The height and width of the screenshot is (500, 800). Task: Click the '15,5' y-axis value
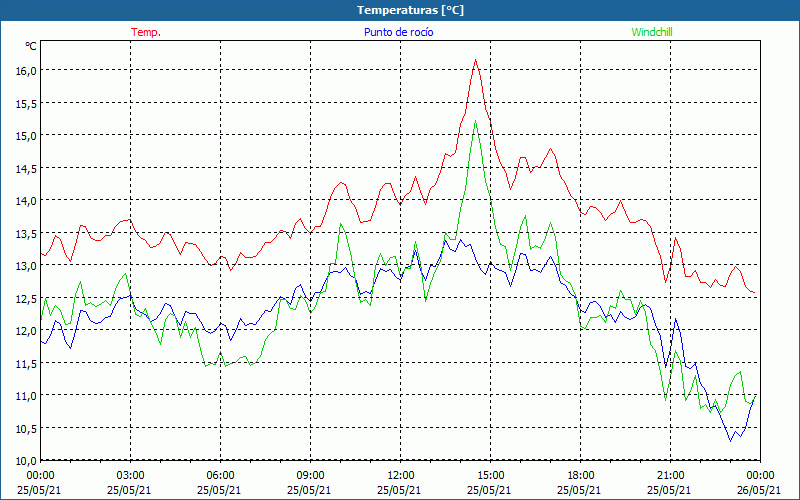click(27, 103)
